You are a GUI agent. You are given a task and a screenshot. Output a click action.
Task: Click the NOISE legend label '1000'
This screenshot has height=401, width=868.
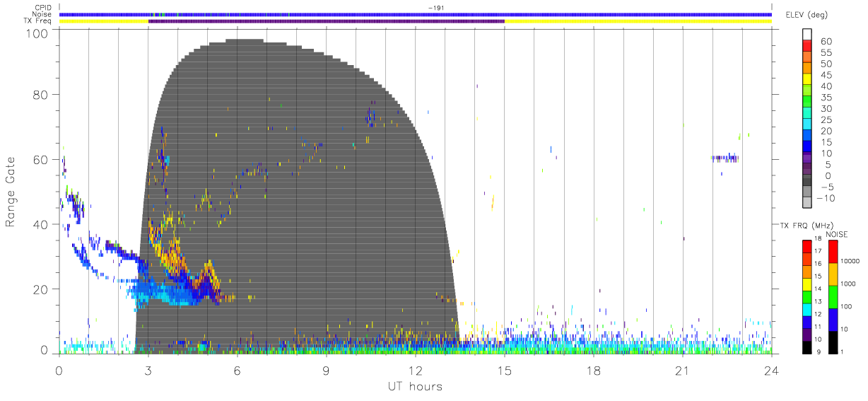click(x=848, y=284)
